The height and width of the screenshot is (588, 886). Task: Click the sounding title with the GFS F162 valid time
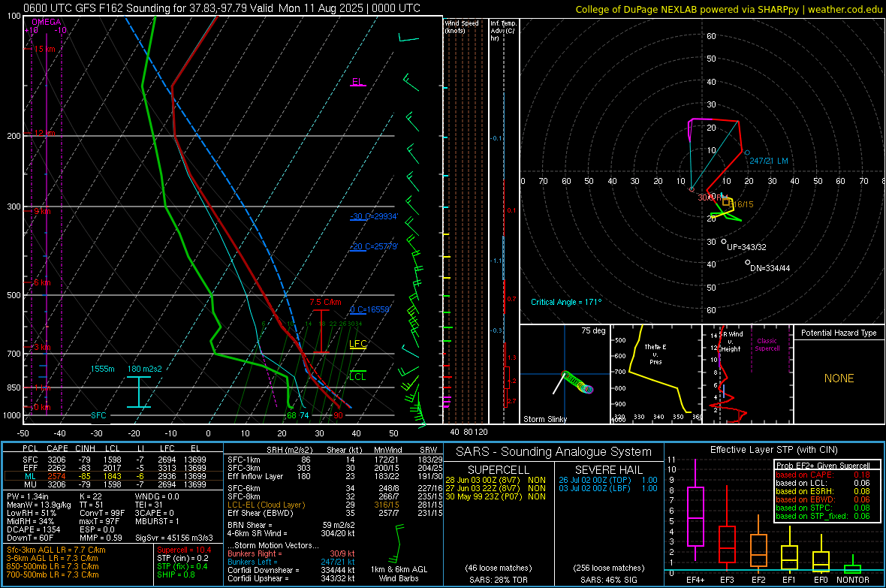[221, 8]
